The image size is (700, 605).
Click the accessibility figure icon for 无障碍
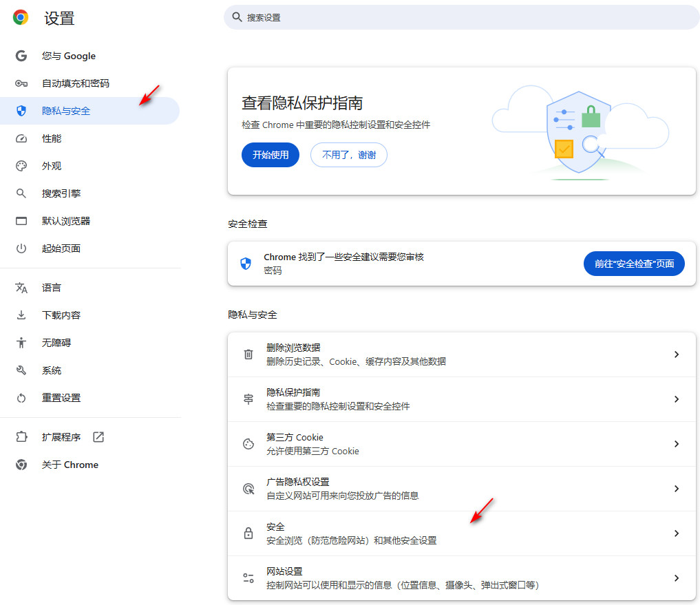click(21, 343)
